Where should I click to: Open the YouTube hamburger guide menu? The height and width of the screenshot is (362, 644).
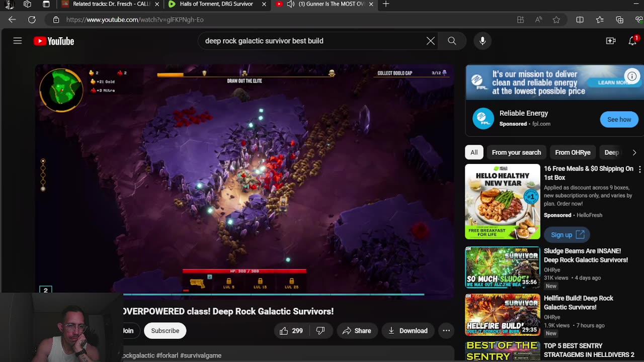18,41
